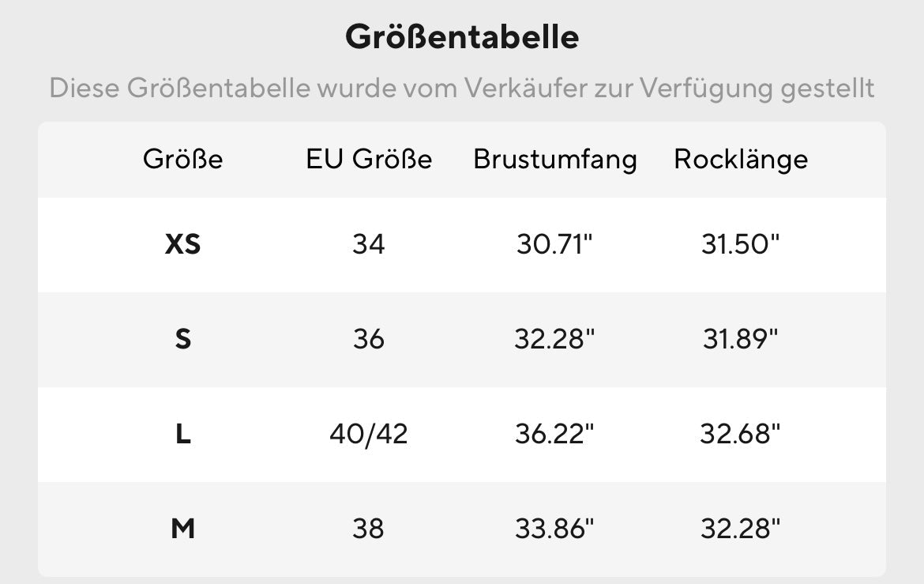
Task: Choose the L size row label
Action: pyautogui.click(x=183, y=435)
